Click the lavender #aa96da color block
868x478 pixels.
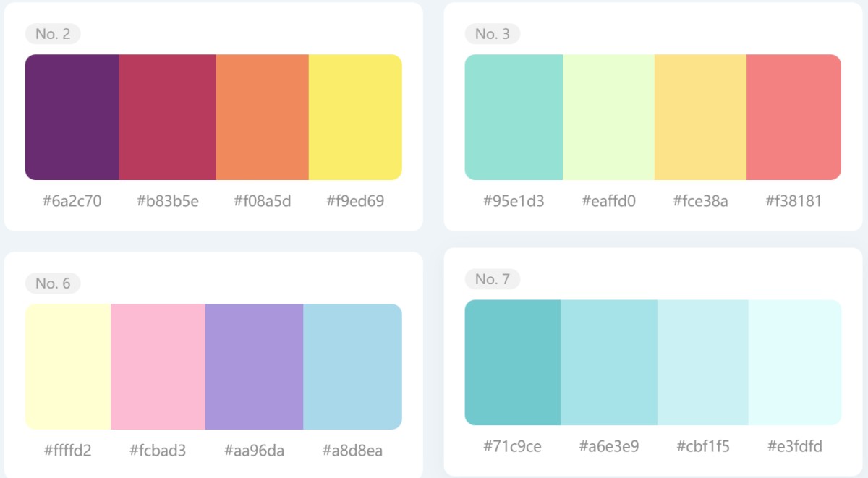(x=254, y=367)
